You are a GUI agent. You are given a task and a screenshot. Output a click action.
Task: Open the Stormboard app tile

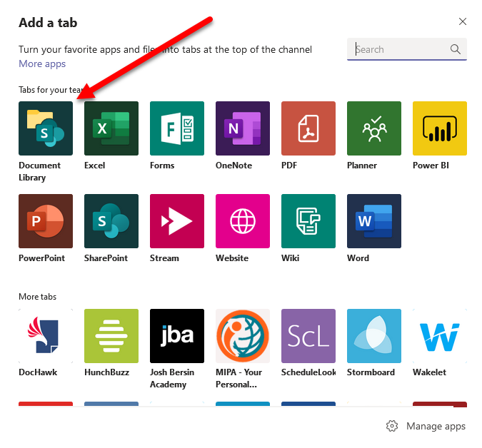coord(374,336)
